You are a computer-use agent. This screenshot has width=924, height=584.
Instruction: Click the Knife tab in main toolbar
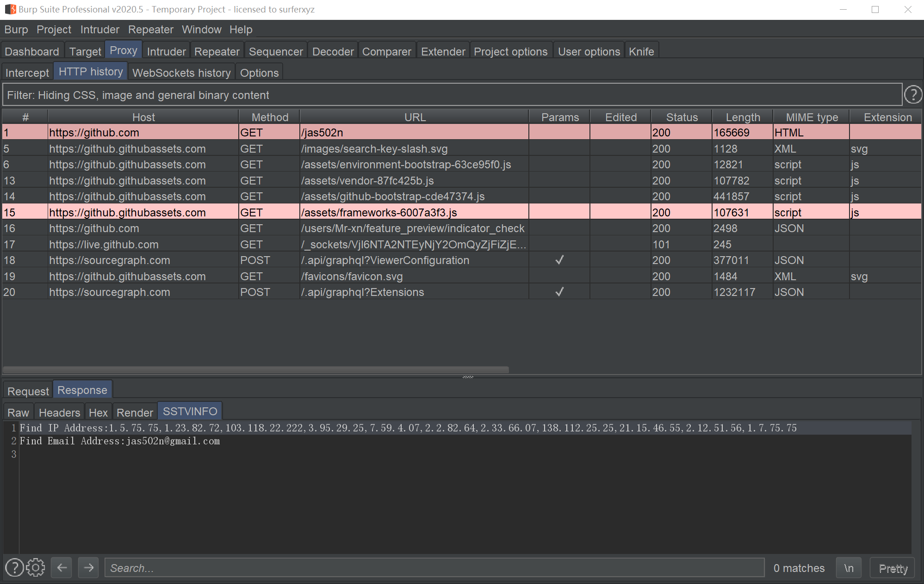[x=641, y=51]
